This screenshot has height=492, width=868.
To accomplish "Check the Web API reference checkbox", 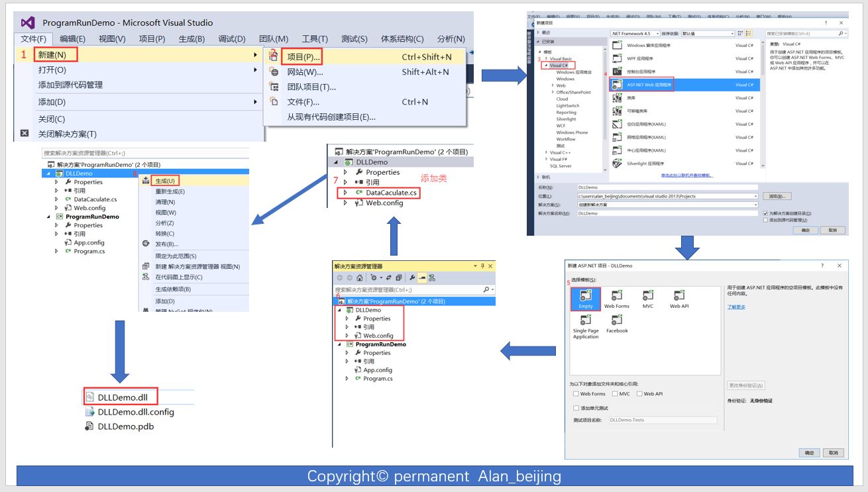I will click(x=639, y=394).
